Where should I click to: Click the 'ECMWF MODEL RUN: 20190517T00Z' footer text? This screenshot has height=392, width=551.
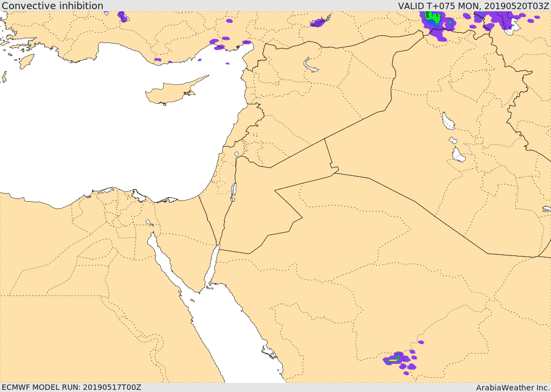tap(72, 387)
